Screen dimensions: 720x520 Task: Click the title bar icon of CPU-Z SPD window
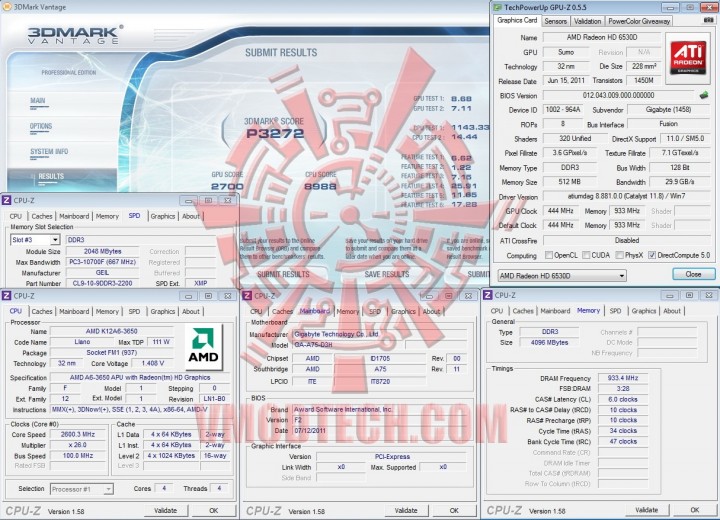pos(6,200)
